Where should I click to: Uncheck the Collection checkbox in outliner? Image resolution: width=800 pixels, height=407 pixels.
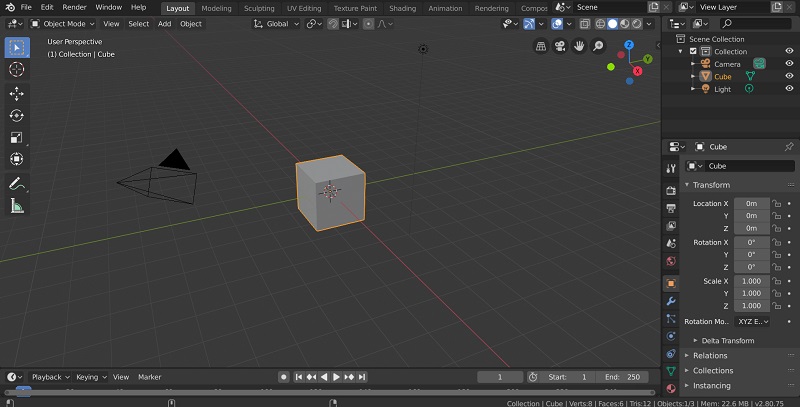(692, 52)
